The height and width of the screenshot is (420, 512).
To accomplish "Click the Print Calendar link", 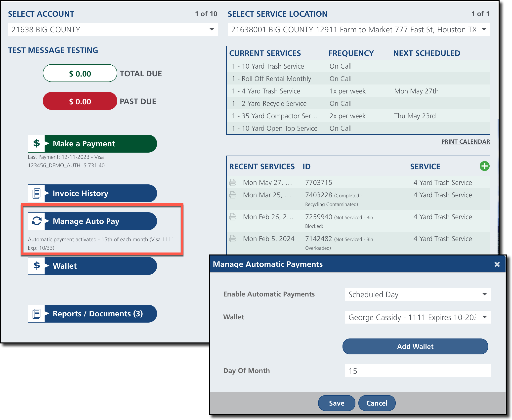I will 465,142.
